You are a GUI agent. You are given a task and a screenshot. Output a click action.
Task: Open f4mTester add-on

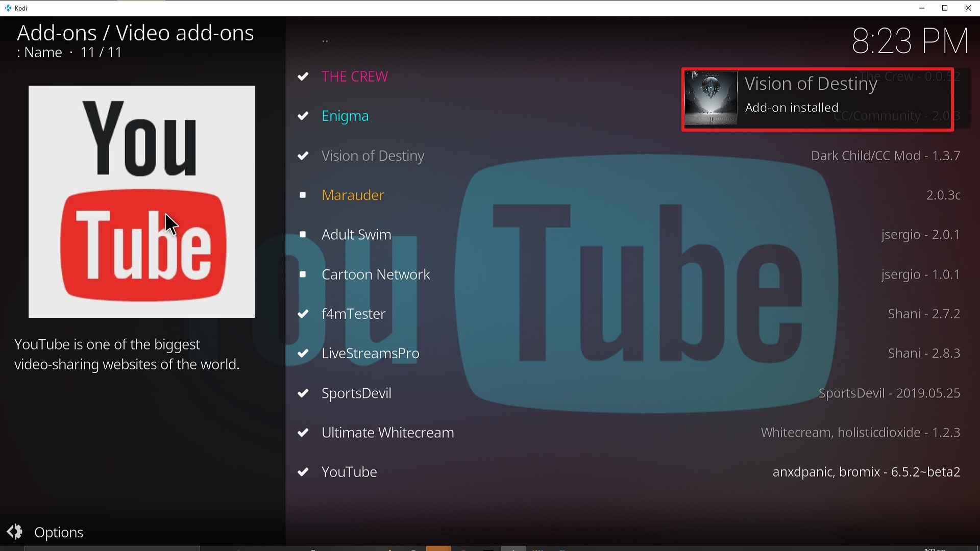pos(354,314)
